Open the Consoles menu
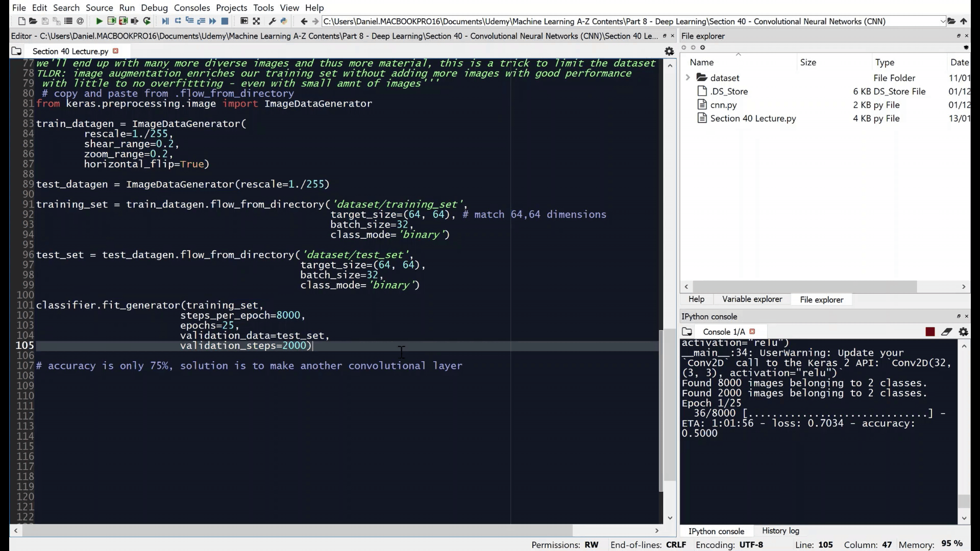Image resolution: width=980 pixels, height=551 pixels. click(x=192, y=8)
